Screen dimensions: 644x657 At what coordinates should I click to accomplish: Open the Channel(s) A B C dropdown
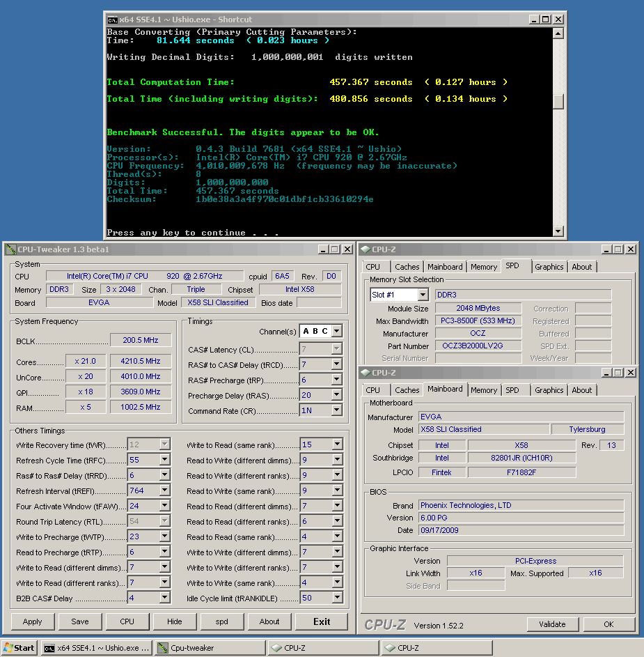pyautogui.click(x=337, y=332)
